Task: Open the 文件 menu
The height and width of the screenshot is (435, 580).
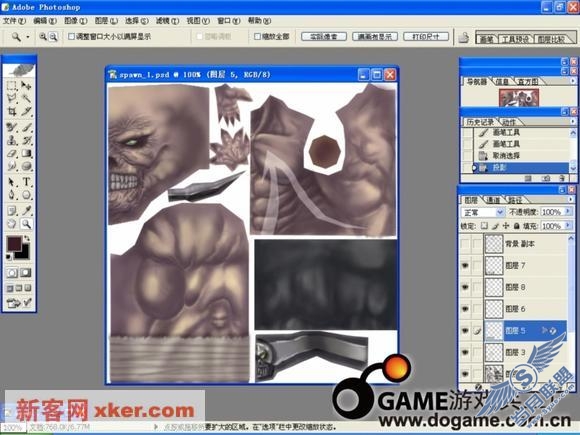Action: tap(14, 21)
